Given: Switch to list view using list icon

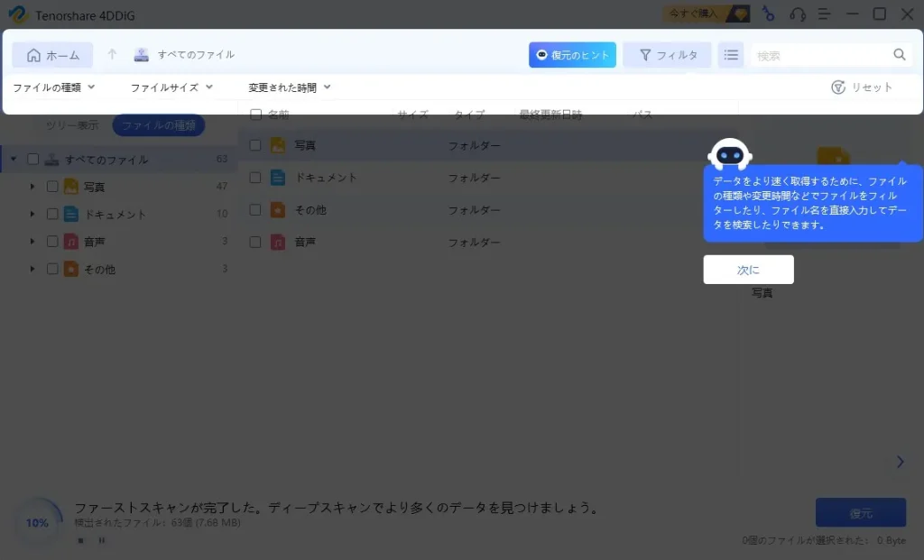Looking at the screenshot, I should coord(731,55).
